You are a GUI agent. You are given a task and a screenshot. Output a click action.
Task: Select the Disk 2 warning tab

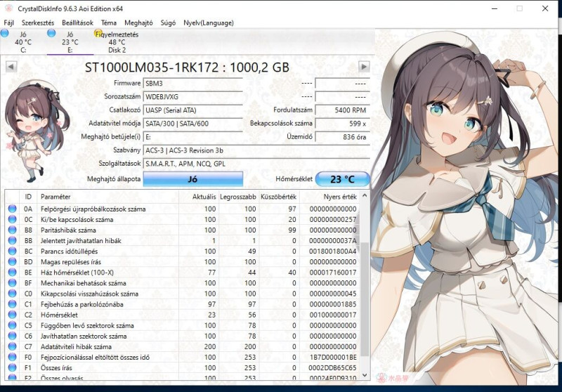[x=117, y=42]
